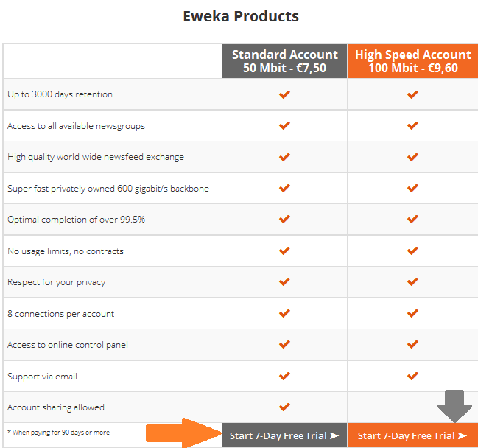Click the large orange right-pointing arrow
Screen dimensions: 478x448
pyautogui.click(x=184, y=433)
